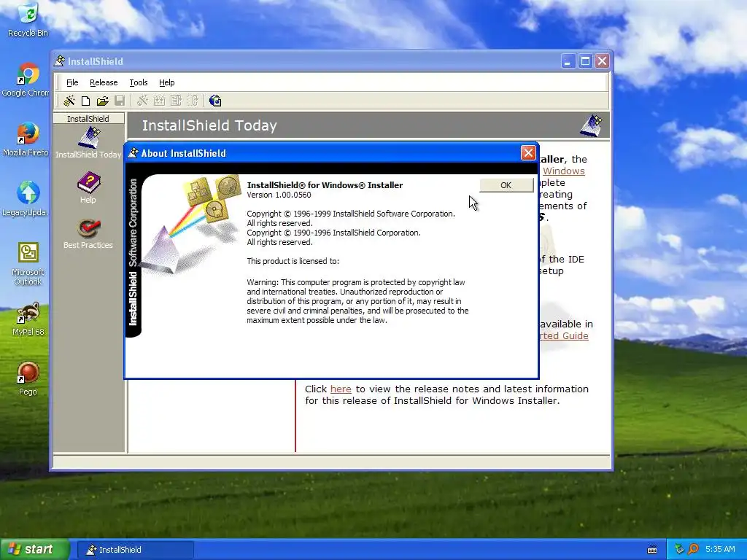Click the New blank project toolbar icon
747x560 pixels.
86,101
